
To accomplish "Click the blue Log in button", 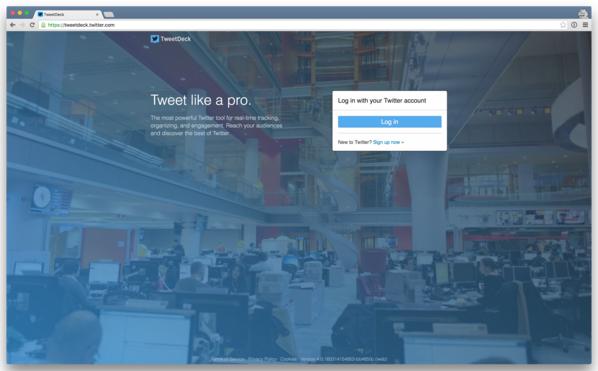I will (389, 122).
